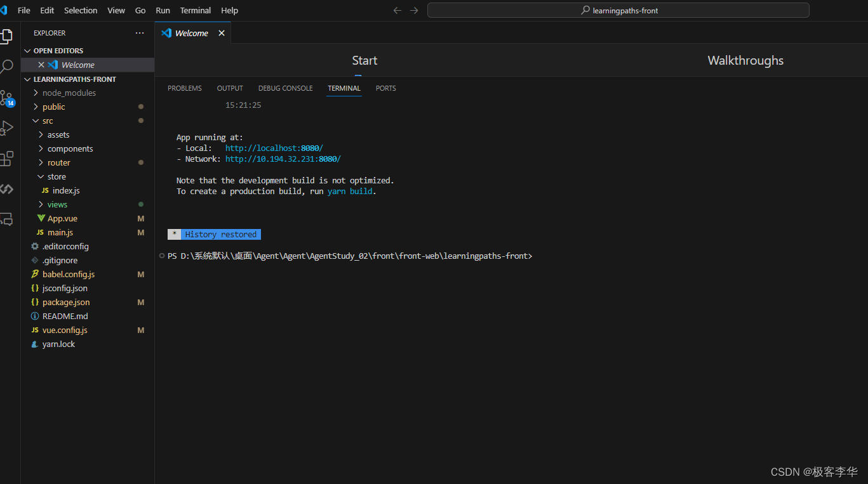Click the Babel icon beside babel.config.js

[35, 274]
